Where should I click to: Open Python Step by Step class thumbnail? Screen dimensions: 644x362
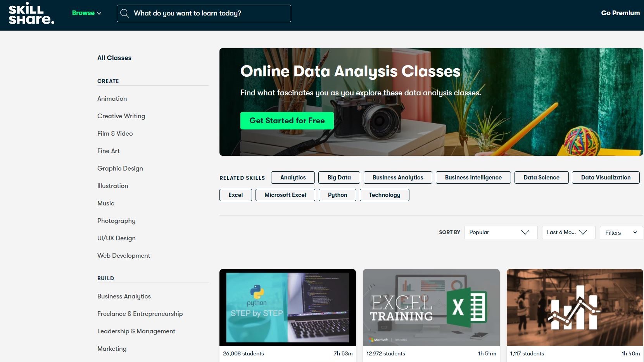(288, 307)
